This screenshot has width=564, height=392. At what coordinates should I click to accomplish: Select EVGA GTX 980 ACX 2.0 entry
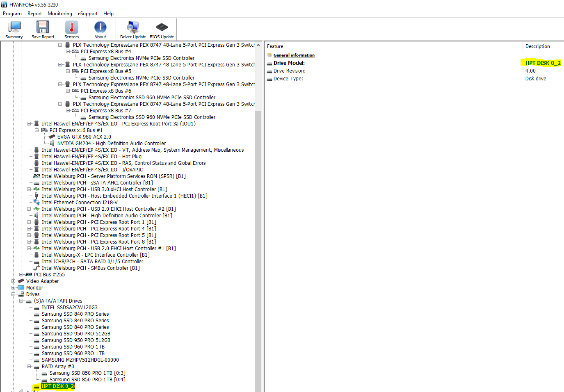84,137
